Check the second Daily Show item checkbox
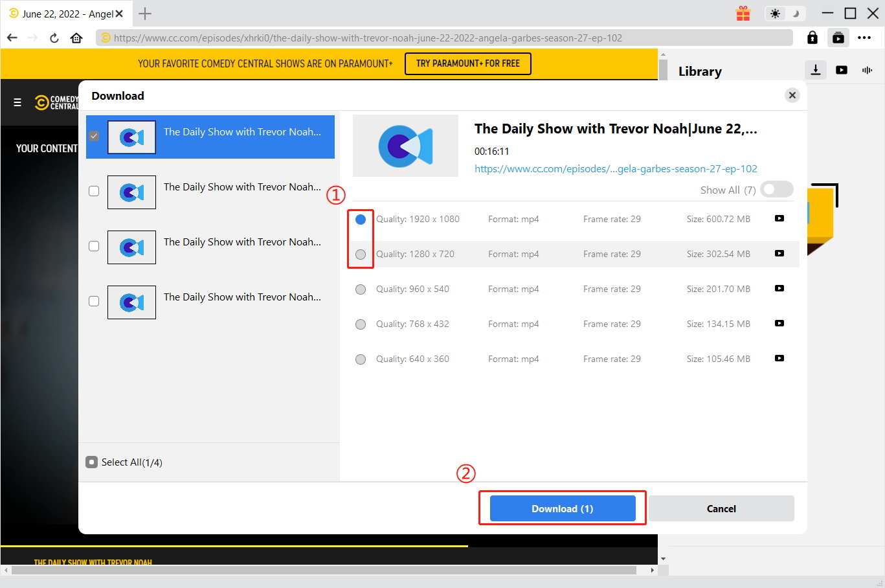 (x=94, y=191)
